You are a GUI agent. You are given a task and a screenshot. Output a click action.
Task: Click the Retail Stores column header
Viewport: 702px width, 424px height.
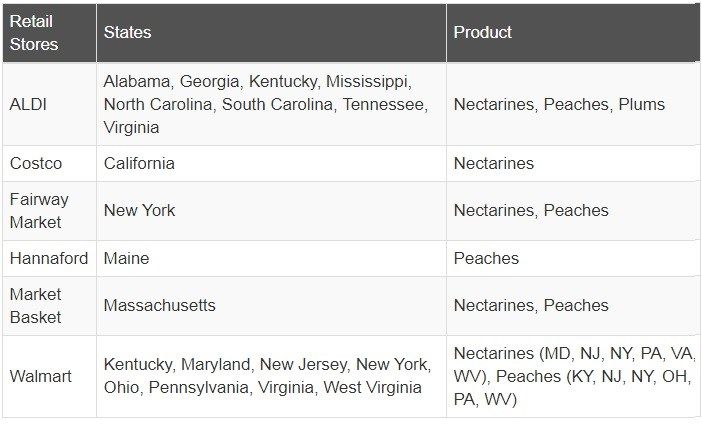(34, 33)
